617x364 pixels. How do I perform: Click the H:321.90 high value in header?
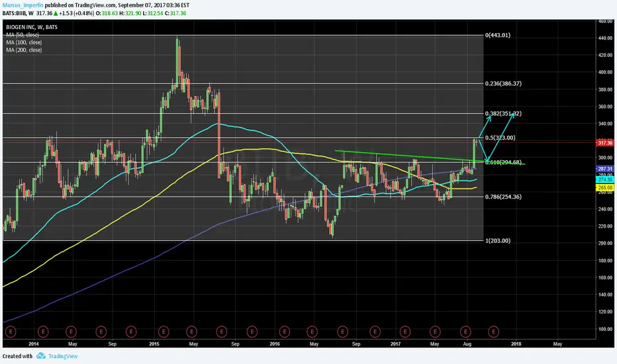[x=130, y=13]
